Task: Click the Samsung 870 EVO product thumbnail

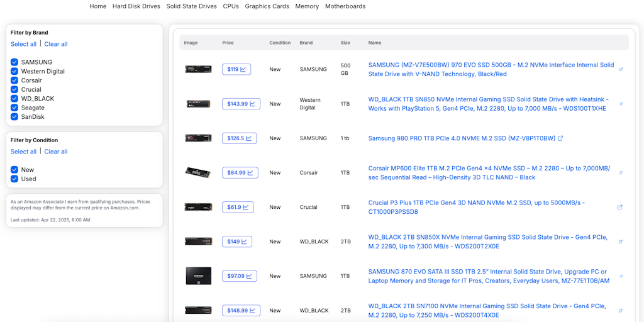Action: point(198,276)
